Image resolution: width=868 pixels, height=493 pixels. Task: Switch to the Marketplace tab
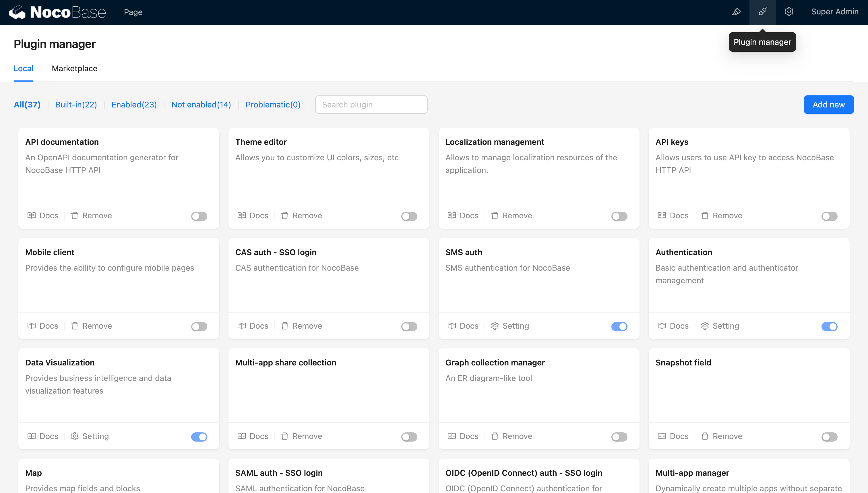coord(74,68)
